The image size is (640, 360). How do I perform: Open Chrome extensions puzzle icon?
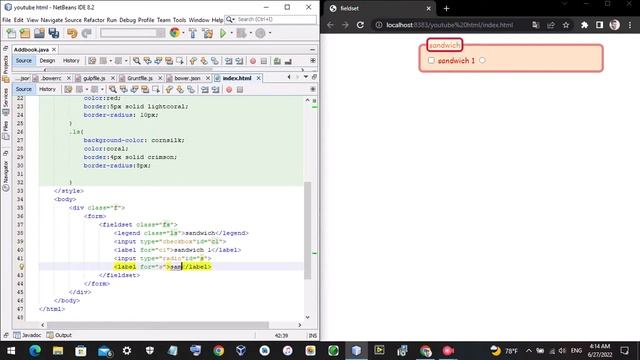pyautogui.click(x=584, y=25)
